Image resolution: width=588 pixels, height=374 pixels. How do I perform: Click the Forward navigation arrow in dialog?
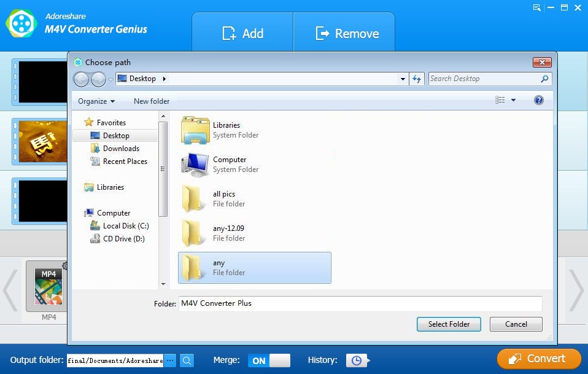click(x=98, y=79)
